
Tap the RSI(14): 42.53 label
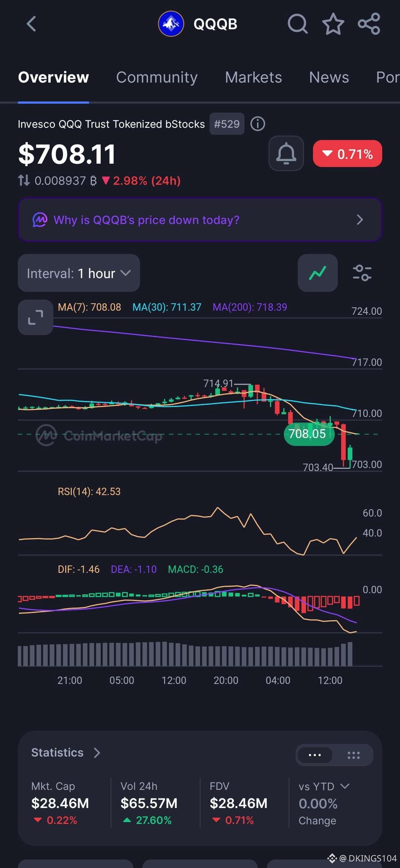[x=89, y=491]
